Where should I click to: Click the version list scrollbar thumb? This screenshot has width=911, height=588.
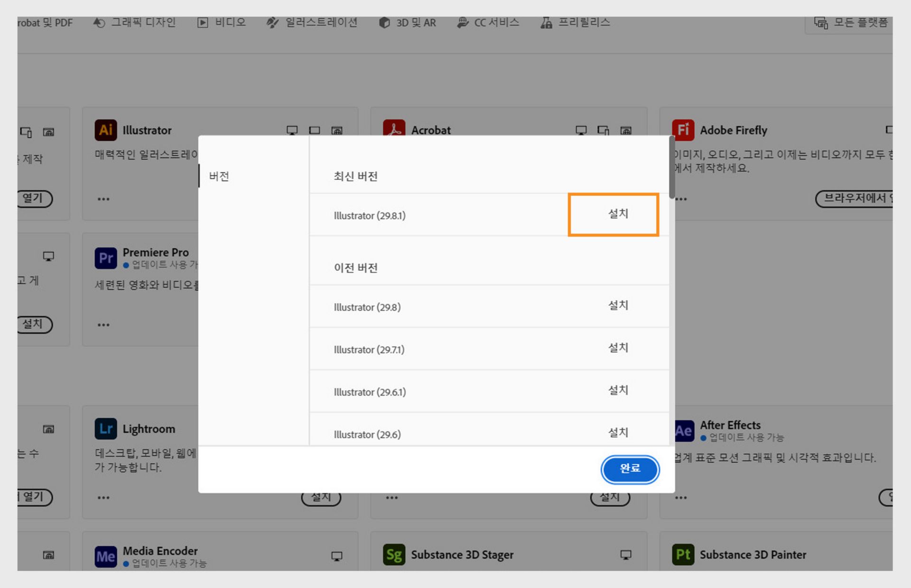tap(671, 167)
